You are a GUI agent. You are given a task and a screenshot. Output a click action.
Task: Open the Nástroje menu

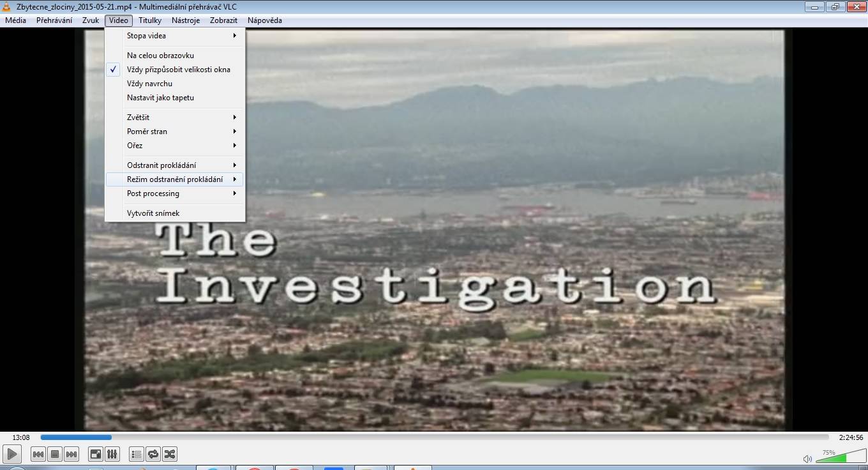click(186, 20)
